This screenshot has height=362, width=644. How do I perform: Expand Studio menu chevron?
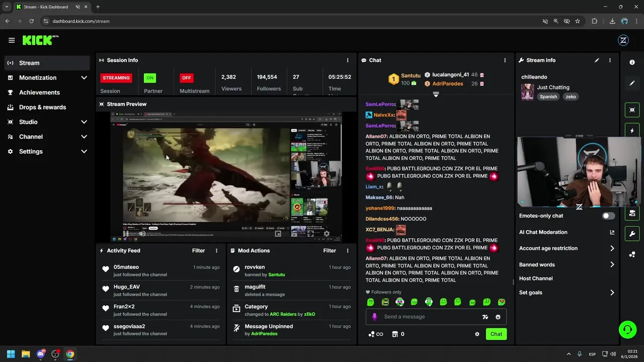pos(84,122)
